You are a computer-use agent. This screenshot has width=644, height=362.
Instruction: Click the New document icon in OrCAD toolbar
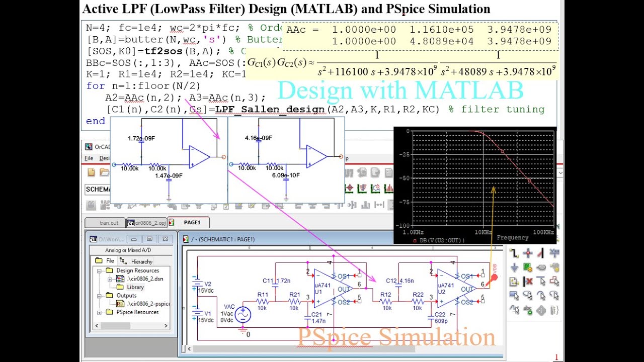tap(91, 172)
